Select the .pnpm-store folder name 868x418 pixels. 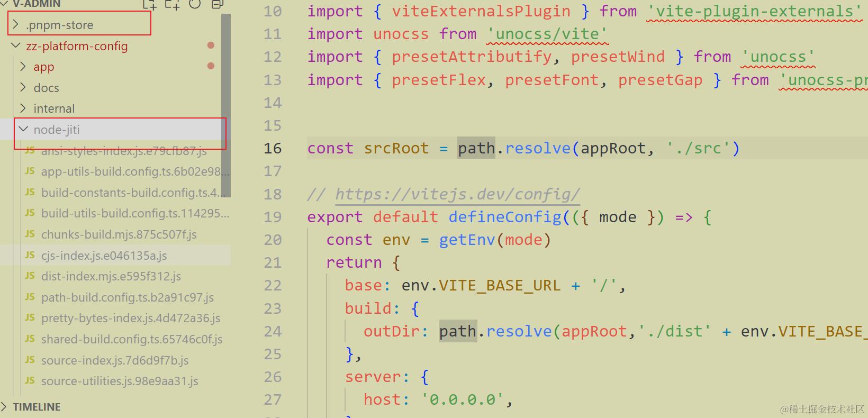60,25
